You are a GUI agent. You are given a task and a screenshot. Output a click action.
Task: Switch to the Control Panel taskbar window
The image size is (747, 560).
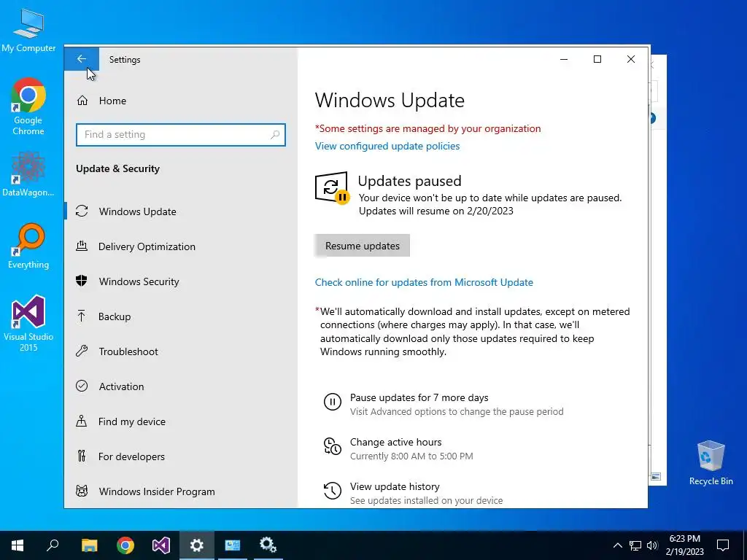coord(233,545)
